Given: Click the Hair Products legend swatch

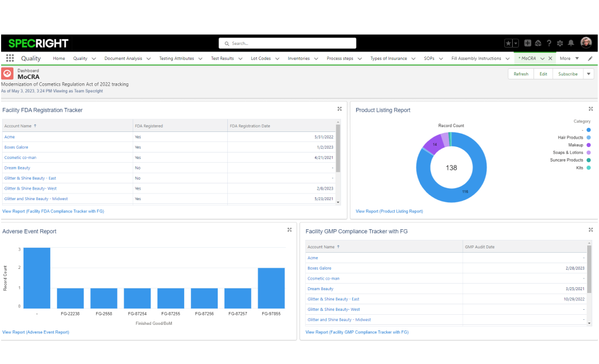Looking at the screenshot, I should coord(589,138).
